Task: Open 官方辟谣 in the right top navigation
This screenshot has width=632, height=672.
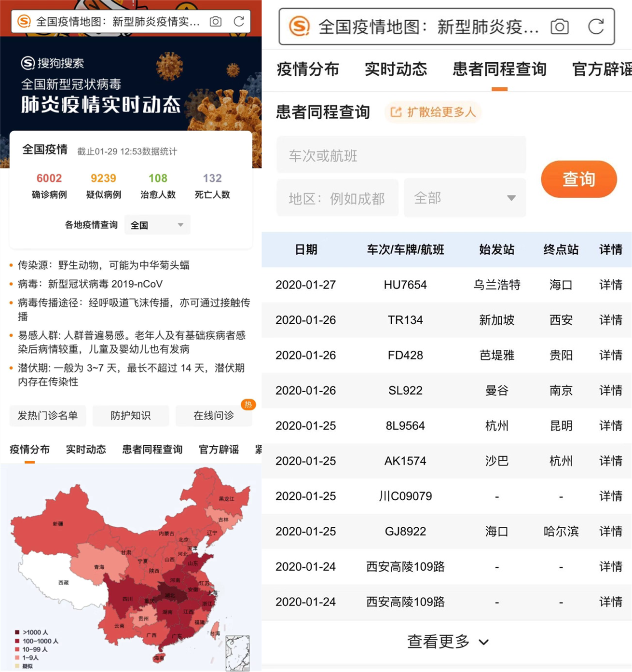Action: [602, 69]
